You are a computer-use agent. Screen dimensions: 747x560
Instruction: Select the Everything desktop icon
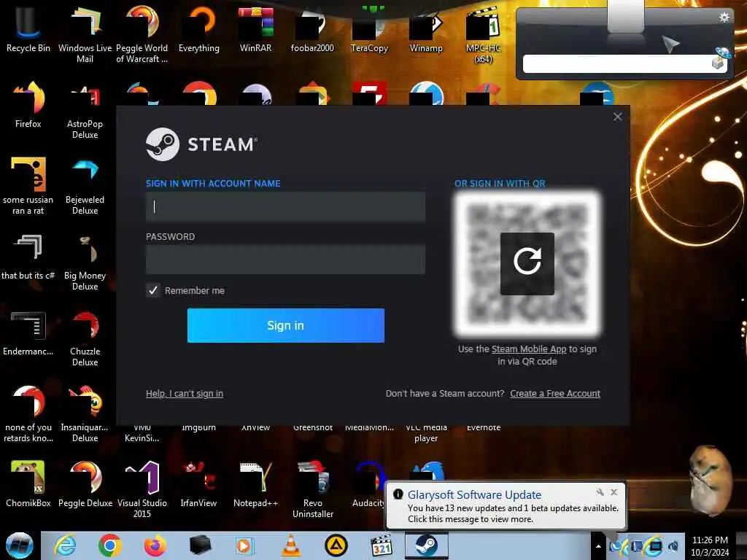199,29
